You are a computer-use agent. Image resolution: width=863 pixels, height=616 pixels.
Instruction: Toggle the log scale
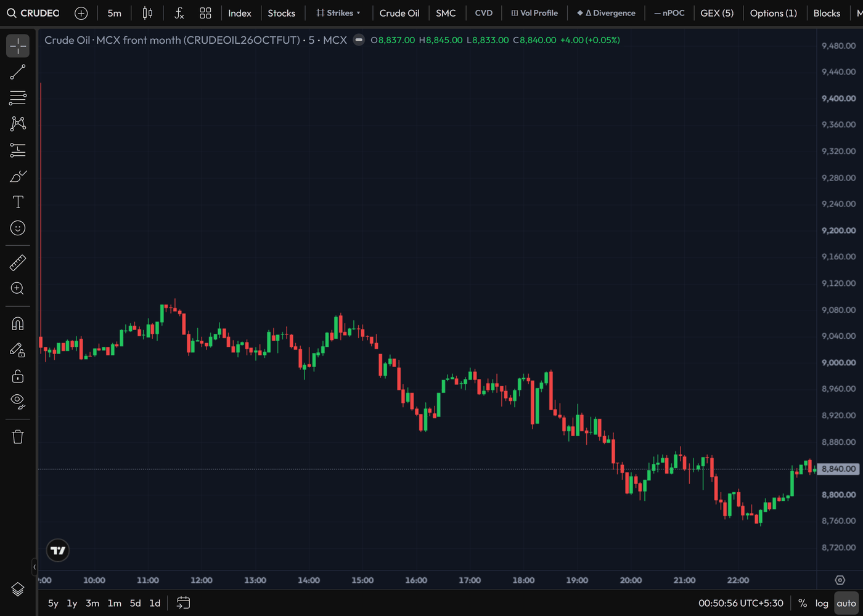[x=822, y=603]
